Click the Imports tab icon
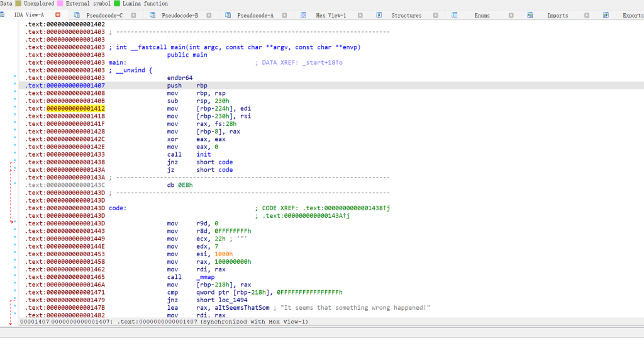 [x=530, y=15]
